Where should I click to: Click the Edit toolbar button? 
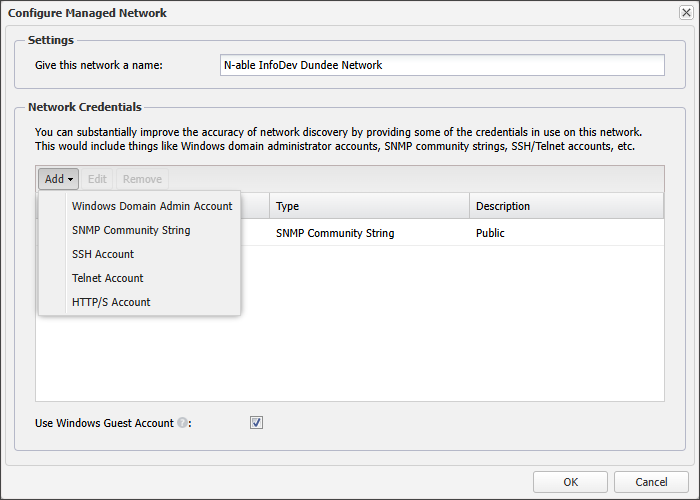click(x=97, y=179)
